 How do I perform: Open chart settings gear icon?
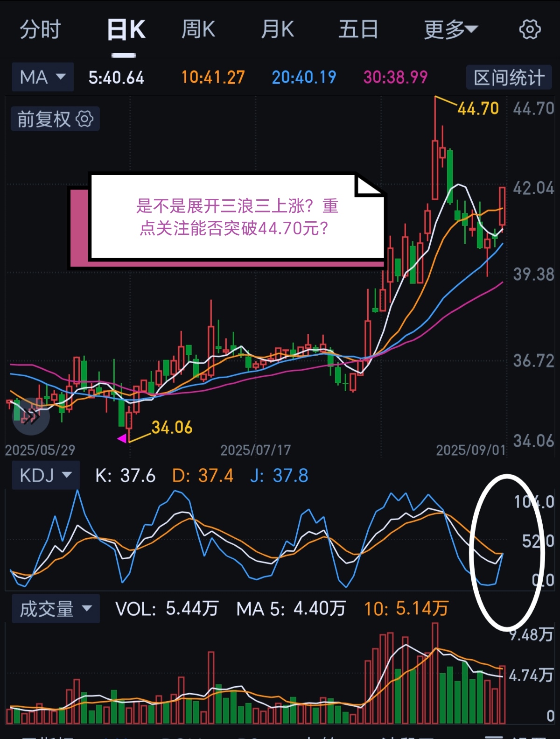530,30
